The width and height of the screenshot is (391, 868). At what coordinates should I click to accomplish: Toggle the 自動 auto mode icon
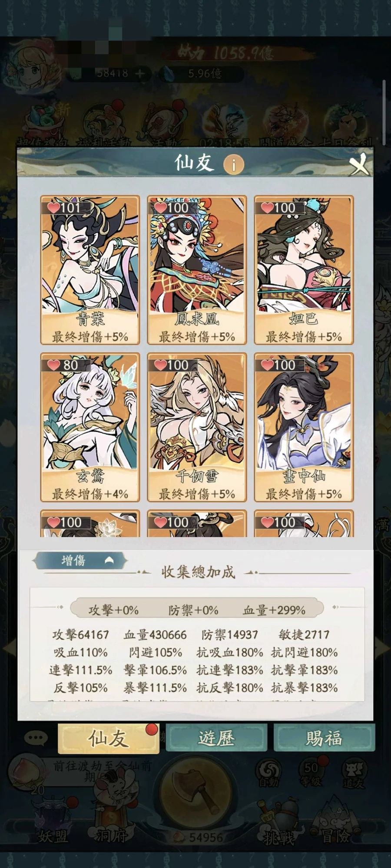(x=269, y=773)
